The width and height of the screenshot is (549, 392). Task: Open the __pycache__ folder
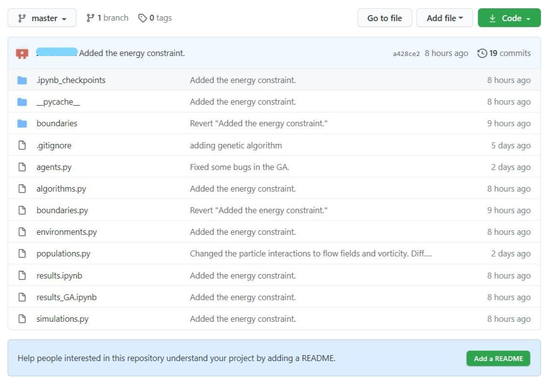(58, 102)
